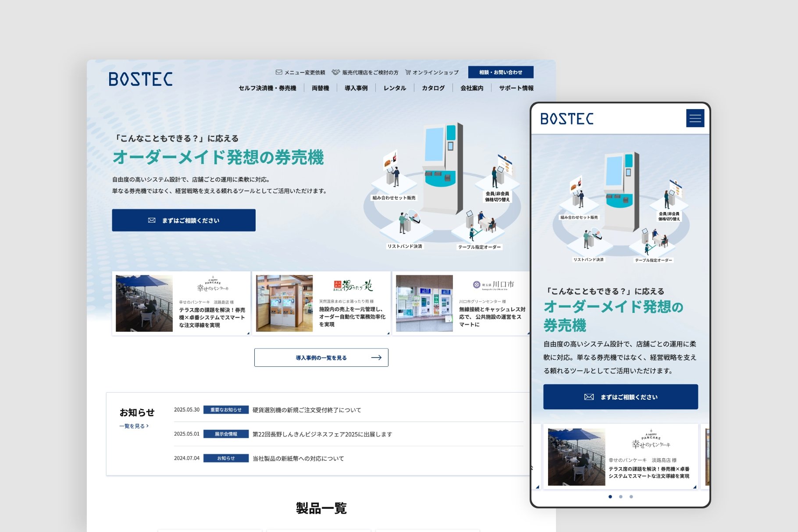Click 販売代理店をご検討の方 link

(x=365, y=72)
